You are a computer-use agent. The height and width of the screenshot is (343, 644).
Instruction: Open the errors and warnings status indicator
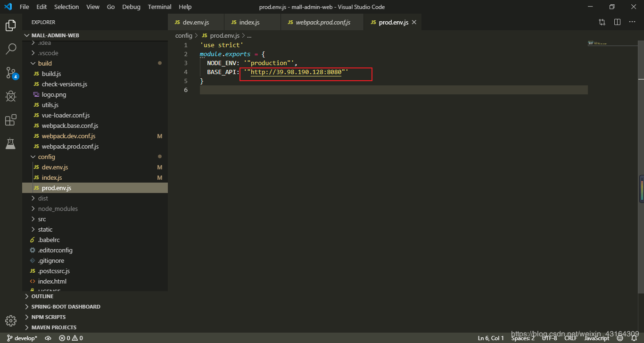tap(71, 338)
